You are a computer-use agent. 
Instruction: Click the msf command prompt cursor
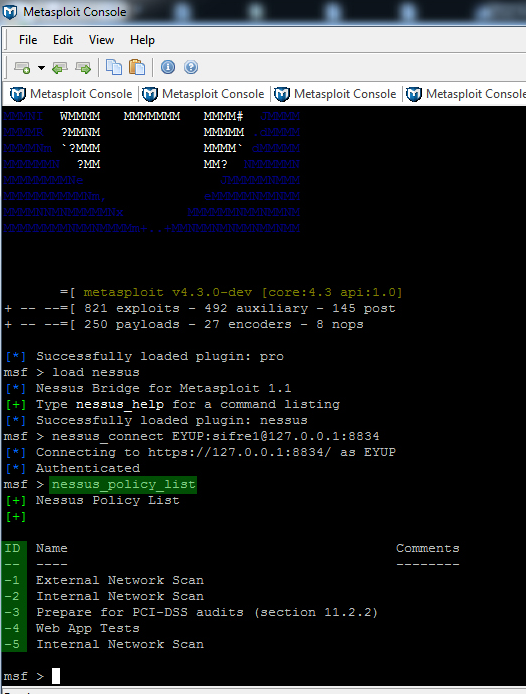[56, 676]
